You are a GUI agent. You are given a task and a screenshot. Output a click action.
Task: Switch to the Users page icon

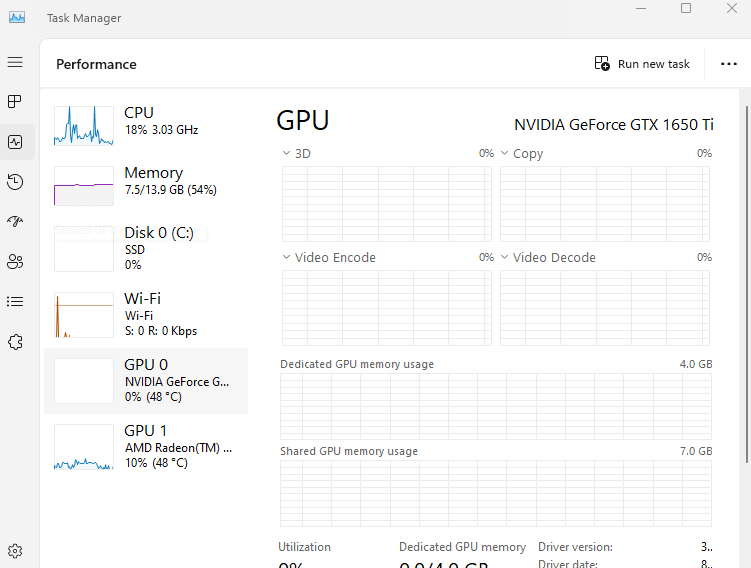point(15,262)
